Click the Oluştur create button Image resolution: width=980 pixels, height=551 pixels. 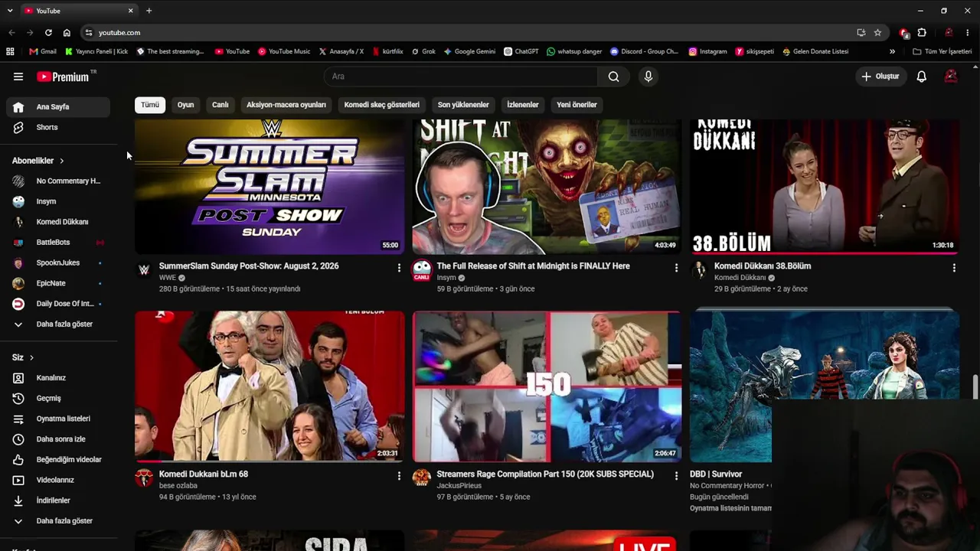[x=880, y=77]
